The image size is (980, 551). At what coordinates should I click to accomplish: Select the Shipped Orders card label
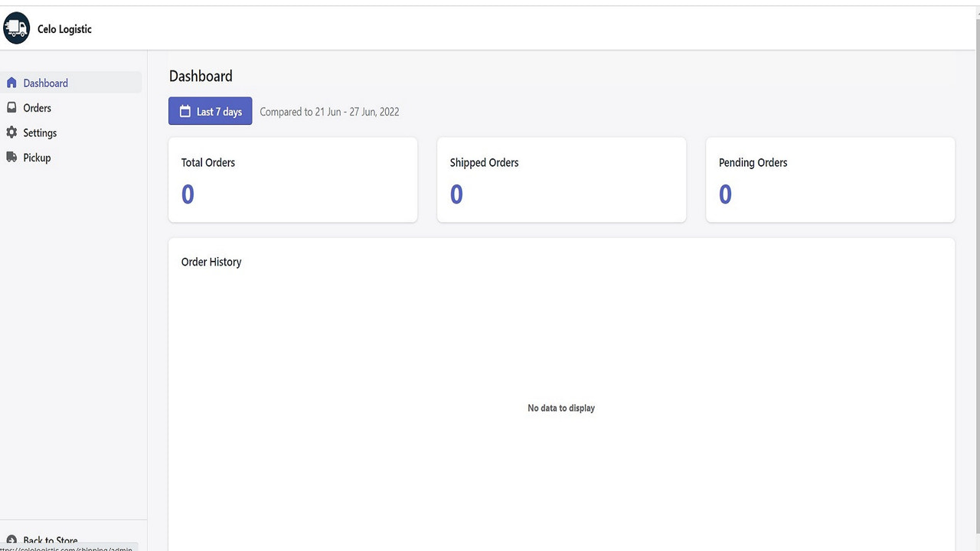click(x=484, y=162)
